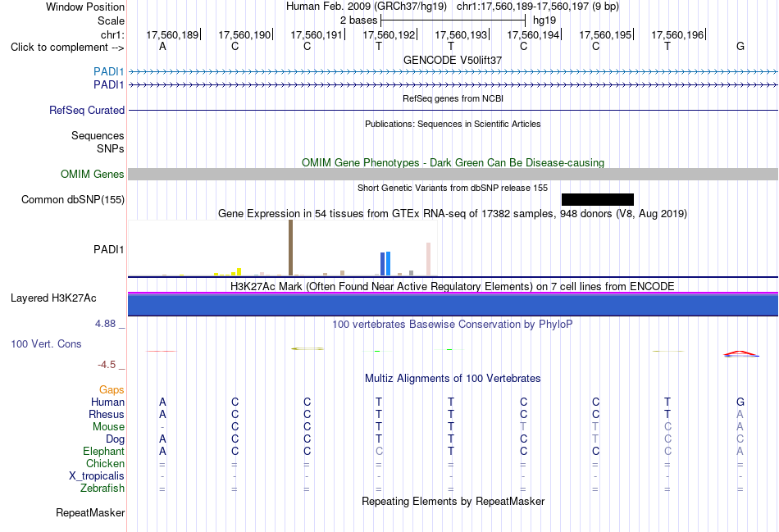Open the RefSeq Curated track label

(86, 111)
